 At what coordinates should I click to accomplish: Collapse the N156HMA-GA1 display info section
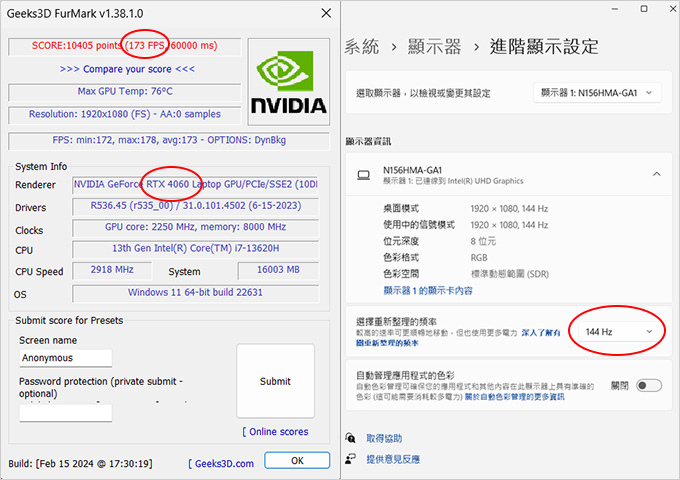[657, 174]
